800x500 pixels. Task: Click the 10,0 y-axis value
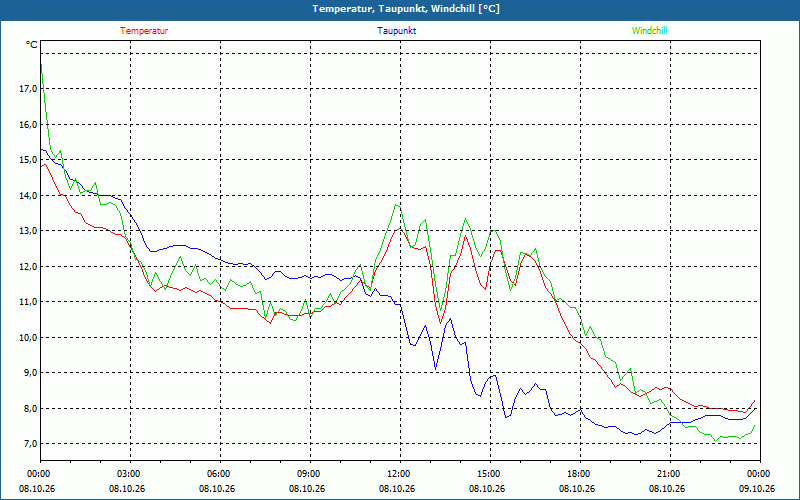[x=28, y=337]
